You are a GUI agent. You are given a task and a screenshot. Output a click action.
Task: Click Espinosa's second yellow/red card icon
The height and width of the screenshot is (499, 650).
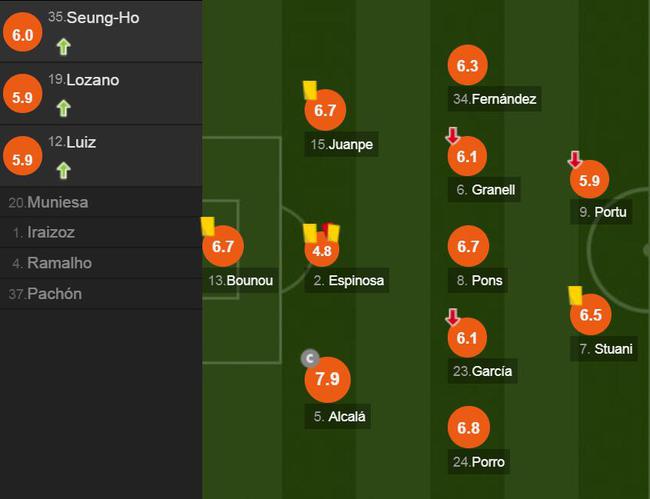coord(332,232)
